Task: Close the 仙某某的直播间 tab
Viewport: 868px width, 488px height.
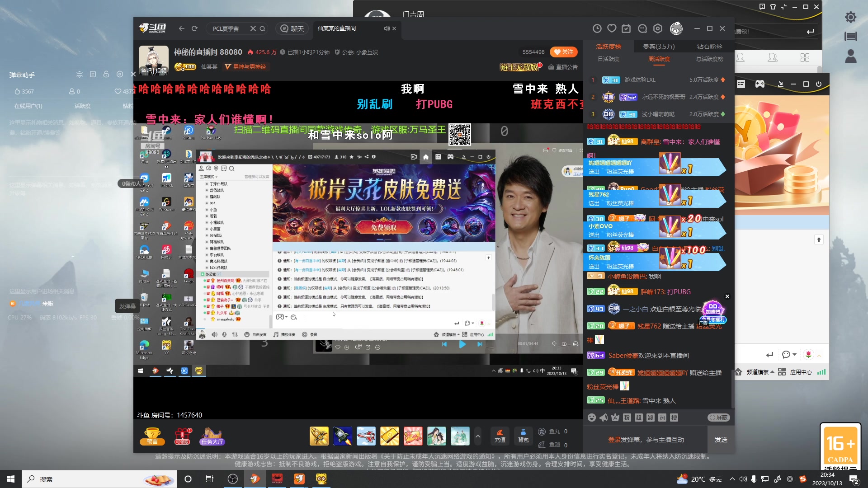Action: [394, 28]
